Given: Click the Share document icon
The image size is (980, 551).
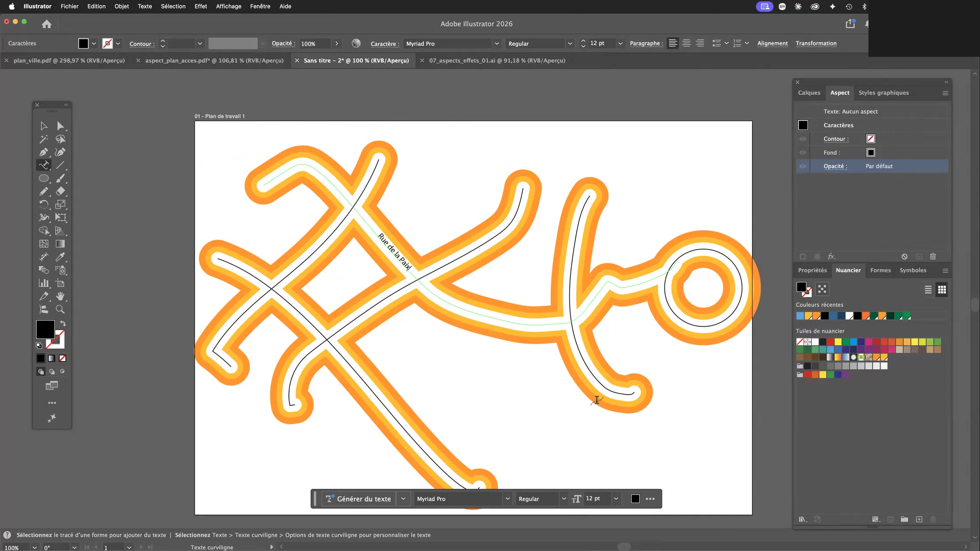Looking at the screenshot, I should (850, 24).
